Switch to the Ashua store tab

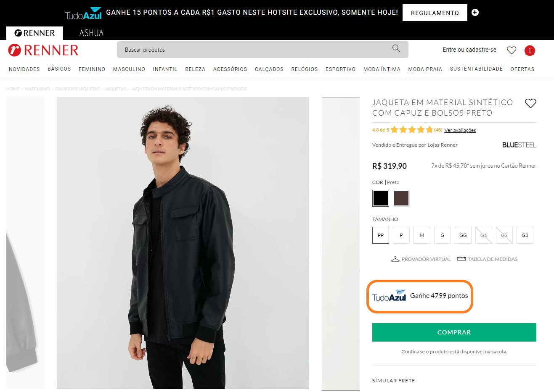click(x=91, y=33)
